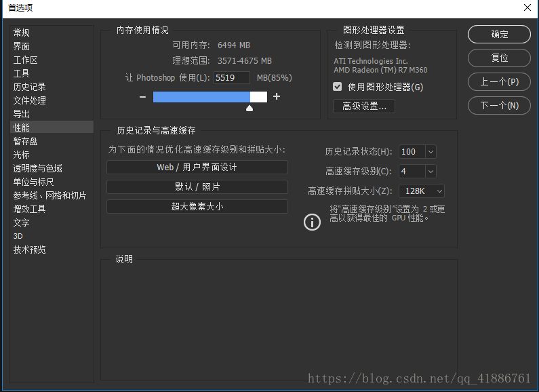Click the MB(85%) percentage label
Screen dimensions: 539x392
pos(275,78)
